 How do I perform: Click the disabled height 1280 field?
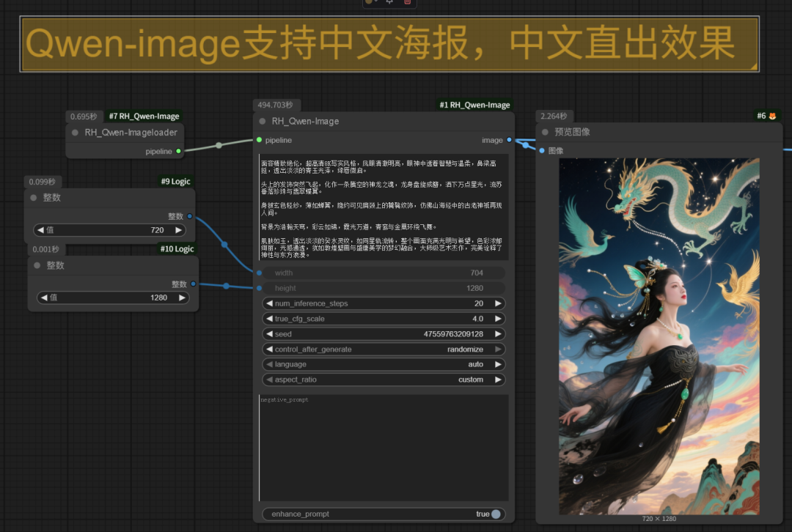tap(384, 288)
